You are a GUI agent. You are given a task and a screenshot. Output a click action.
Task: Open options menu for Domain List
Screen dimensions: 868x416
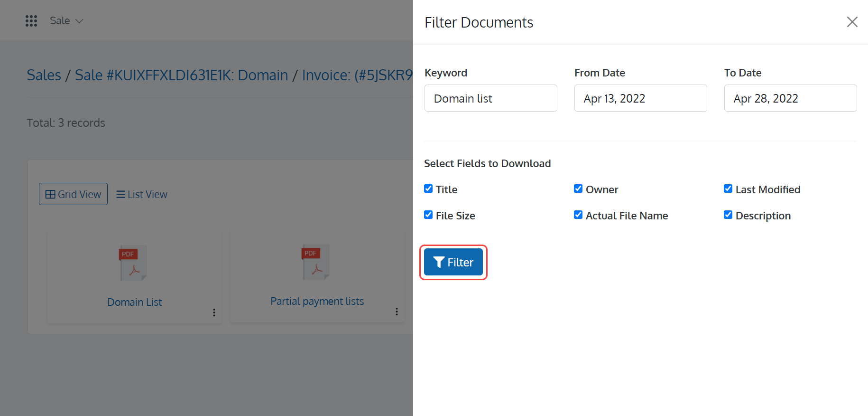[x=214, y=312]
